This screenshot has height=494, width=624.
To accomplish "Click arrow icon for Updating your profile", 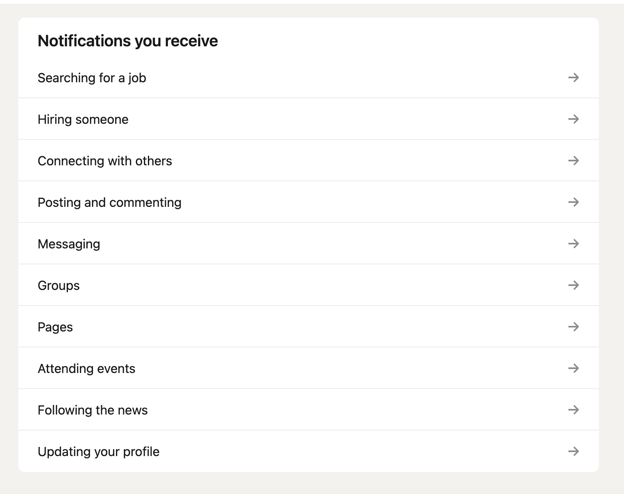I will click(x=573, y=451).
